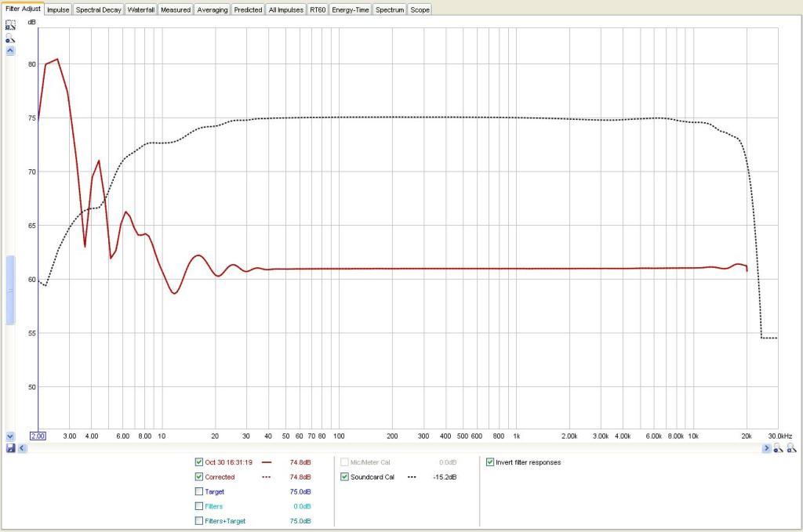Screen dimensions: 803x532
Task: Select the zoom-out magnifier at bottom right
Action: tap(776, 449)
